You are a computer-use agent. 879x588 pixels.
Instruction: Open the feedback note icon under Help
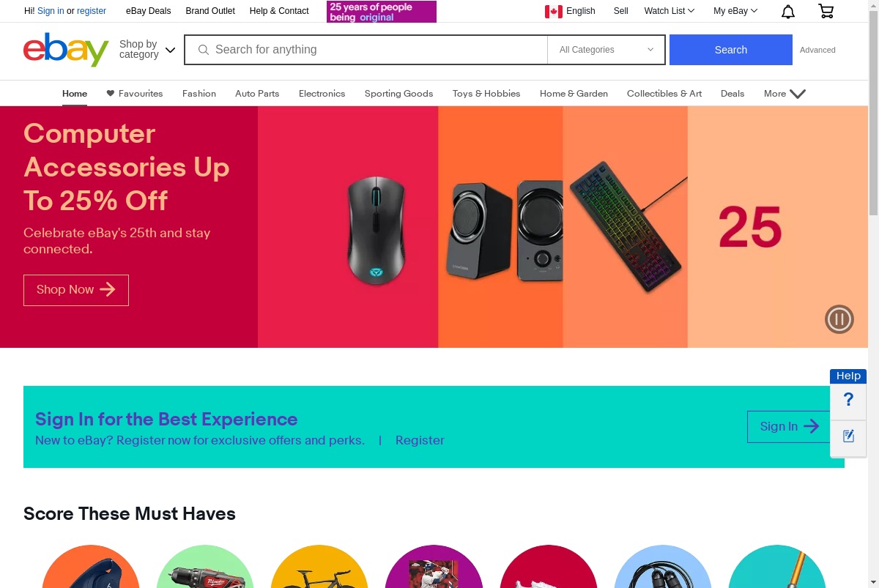coord(848,436)
